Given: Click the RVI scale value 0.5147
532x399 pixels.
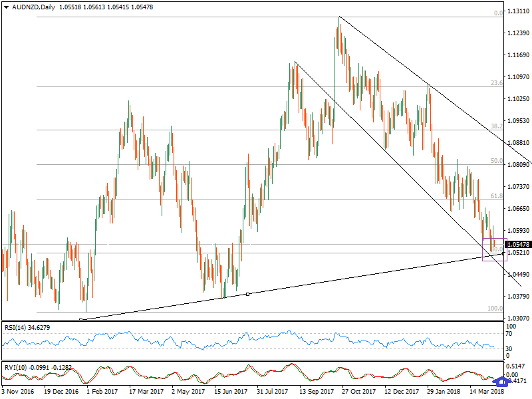Looking at the screenshot, I should (517, 366).
